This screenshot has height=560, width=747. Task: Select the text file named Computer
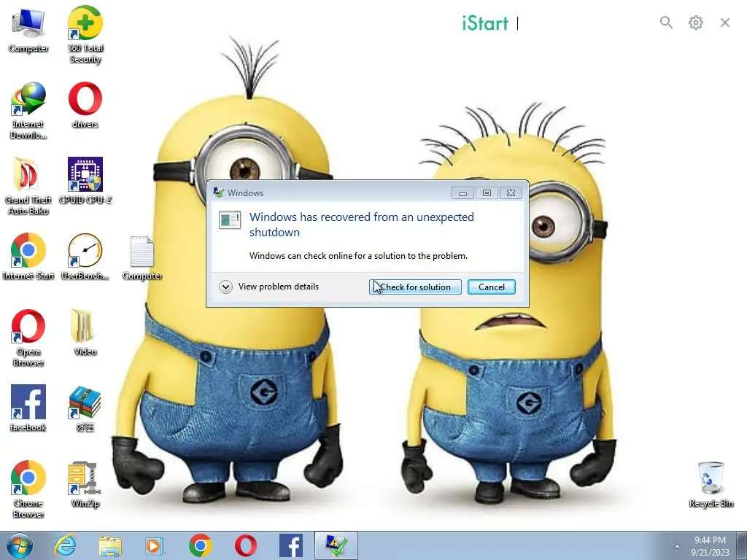142,257
